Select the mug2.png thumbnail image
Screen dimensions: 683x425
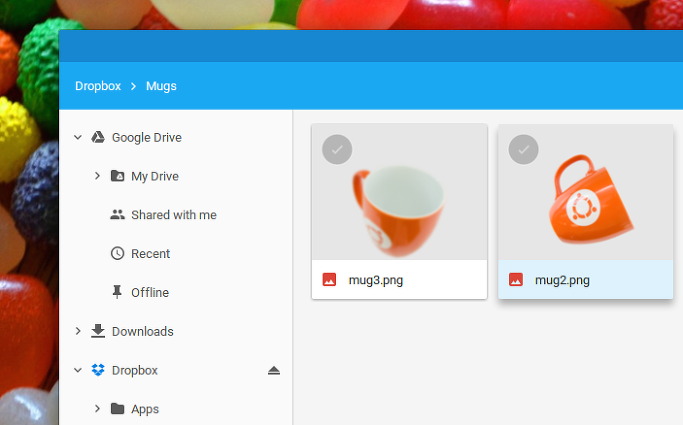coord(586,192)
